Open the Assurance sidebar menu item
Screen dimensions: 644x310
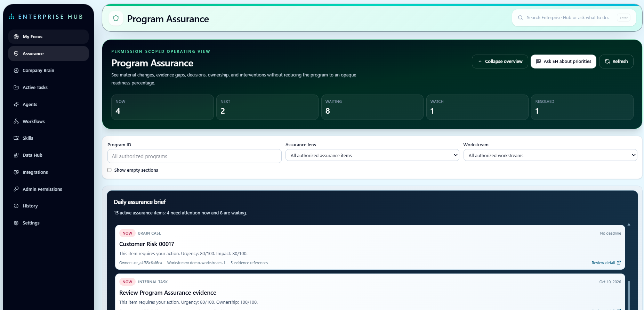[x=48, y=54]
